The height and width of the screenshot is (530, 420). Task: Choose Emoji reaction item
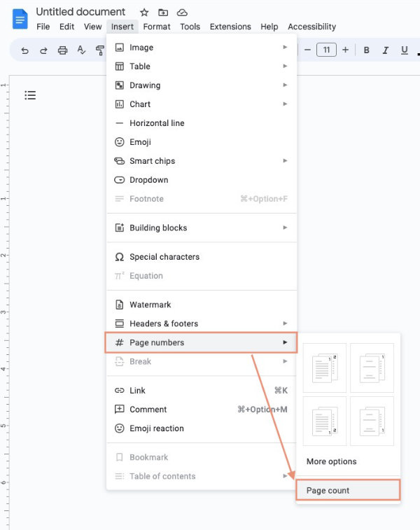pyautogui.click(x=202, y=428)
